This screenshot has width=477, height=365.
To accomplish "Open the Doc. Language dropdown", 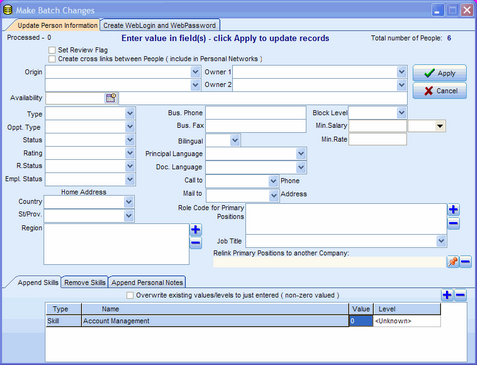I will 301,167.
